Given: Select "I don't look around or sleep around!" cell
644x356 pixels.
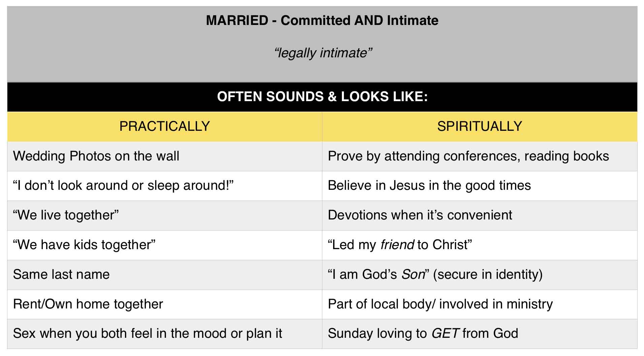Looking at the screenshot, I should coord(165,186).
